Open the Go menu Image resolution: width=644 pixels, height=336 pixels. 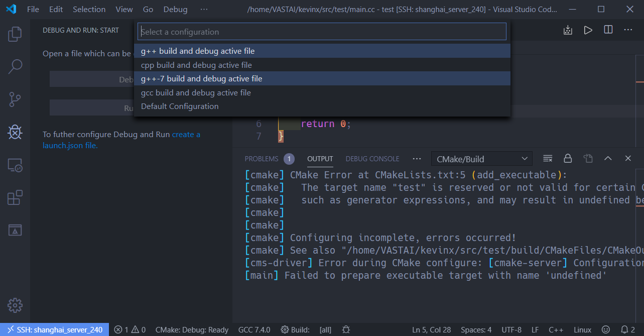[148, 9]
